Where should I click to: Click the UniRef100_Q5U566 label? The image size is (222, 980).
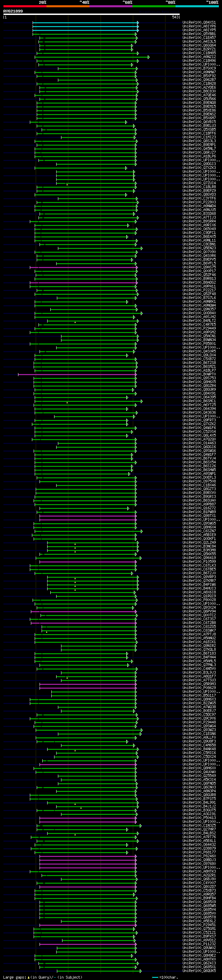coord(199,99)
